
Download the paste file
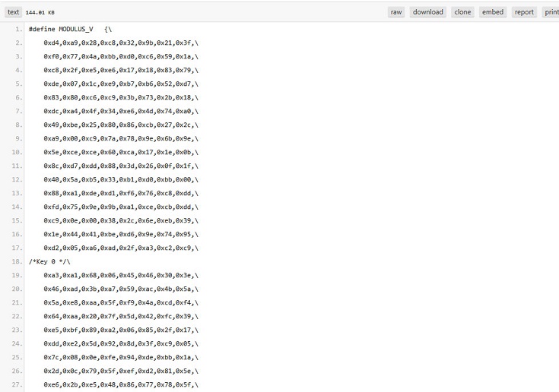pos(427,12)
